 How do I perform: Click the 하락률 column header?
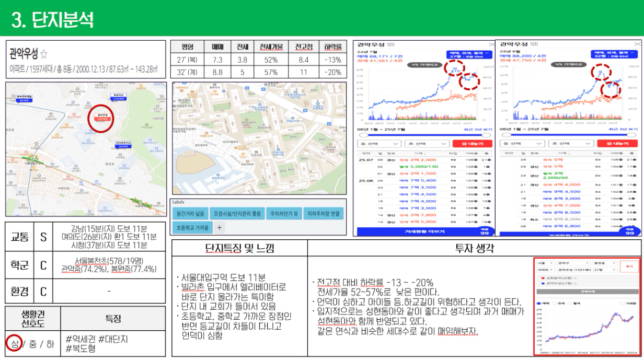(333, 47)
